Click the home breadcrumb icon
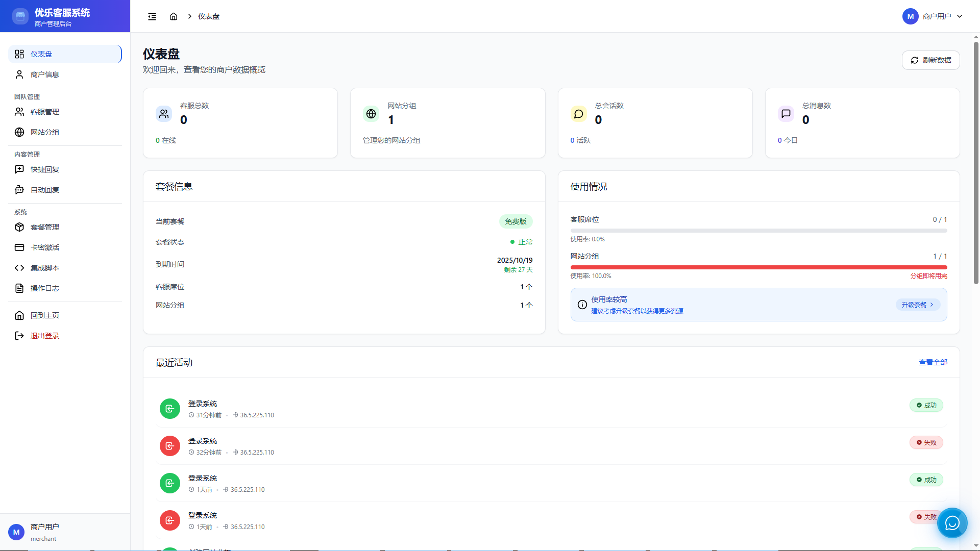The height and width of the screenshot is (551, 980). tap(174, 16)
